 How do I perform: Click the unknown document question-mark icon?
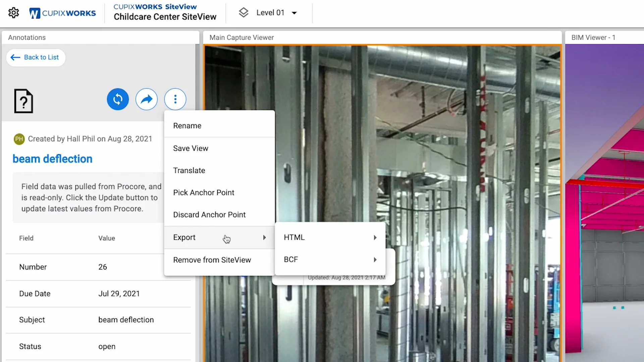(23, 101)
